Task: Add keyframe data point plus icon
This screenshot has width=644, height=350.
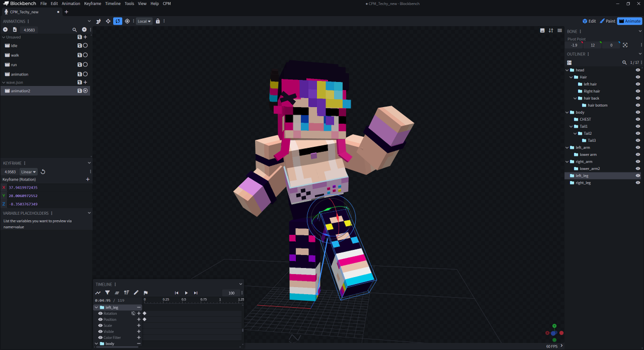Action: pyautogui.click(x=88, y=180)
